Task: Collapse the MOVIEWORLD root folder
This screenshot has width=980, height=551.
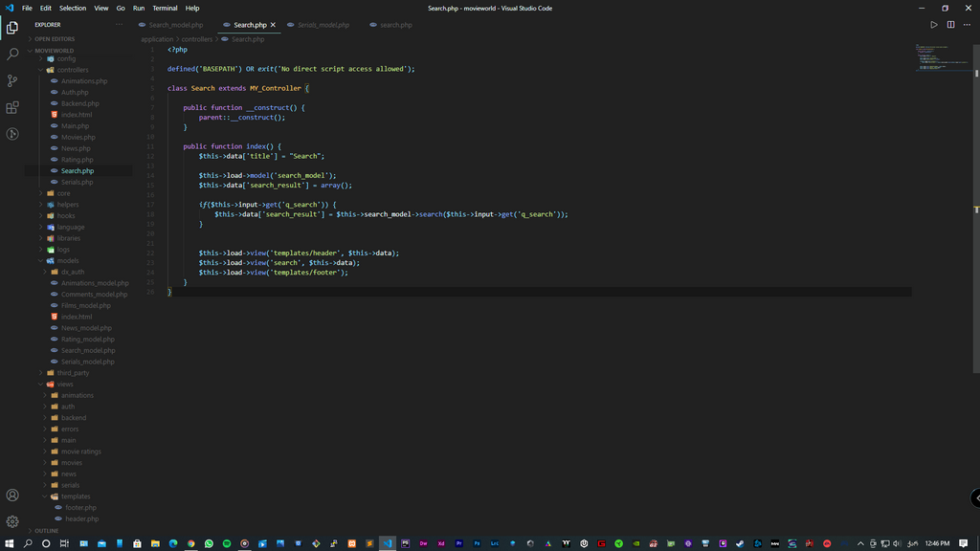Action: 54,50
